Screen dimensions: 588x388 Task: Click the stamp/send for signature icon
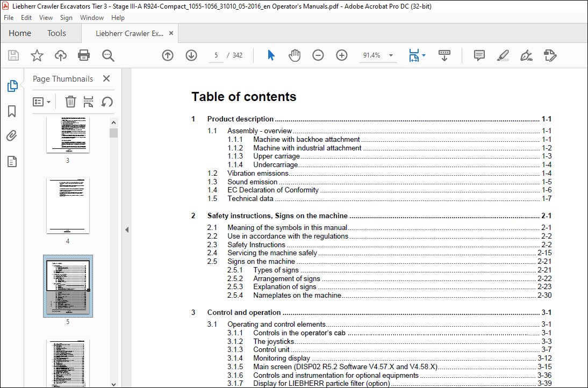click(550, 55)
